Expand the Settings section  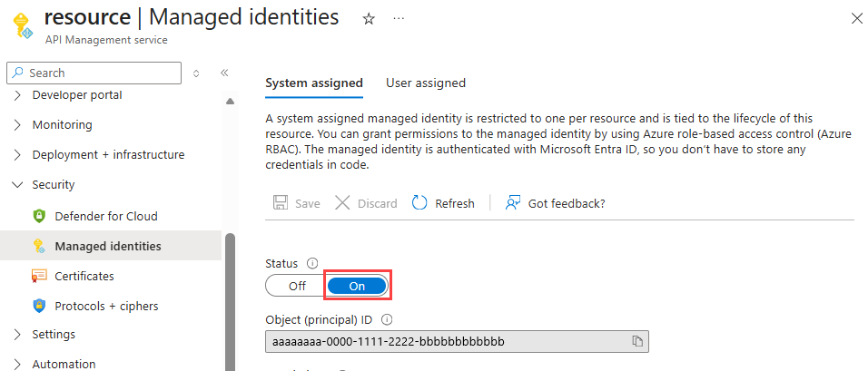pyautogui.click(x=18, y=335)
